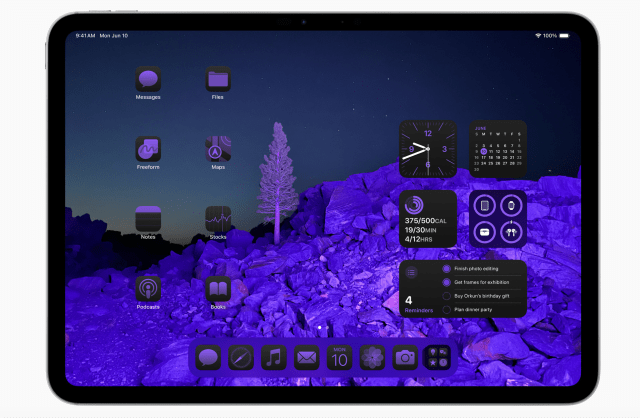Screen dimensions: 640x418
Task: Uncheck 'Finish photo editing' reminder
Action: pos(447,269)
